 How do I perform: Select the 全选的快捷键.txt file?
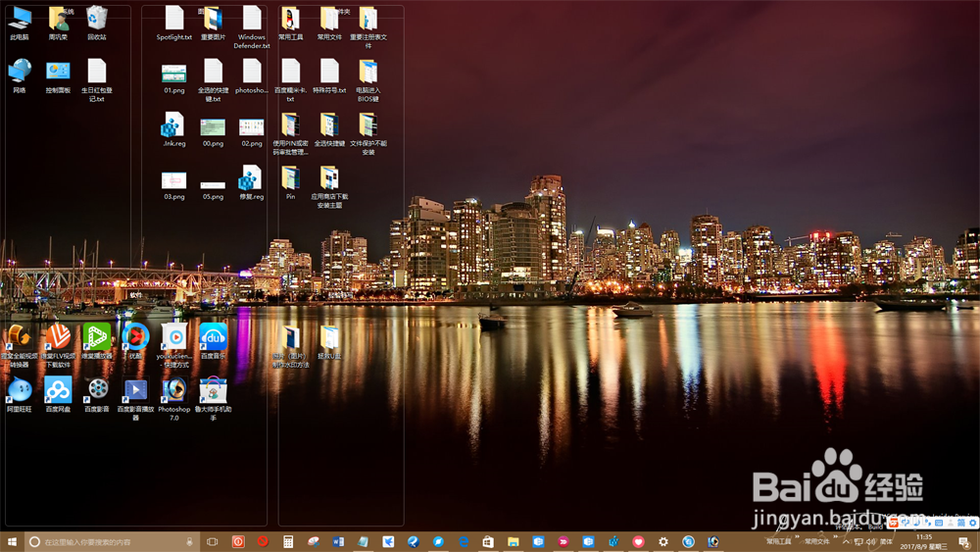click(x=213, y=80)
